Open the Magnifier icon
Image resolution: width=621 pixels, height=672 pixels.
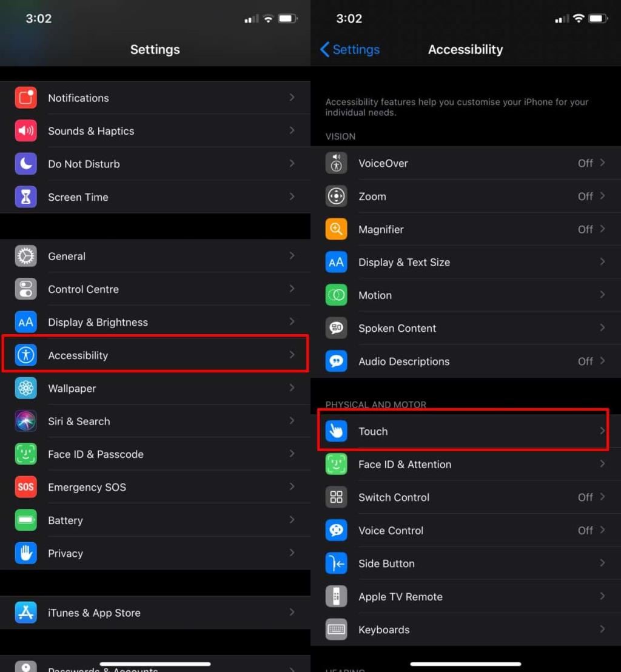tap(336, 229)
